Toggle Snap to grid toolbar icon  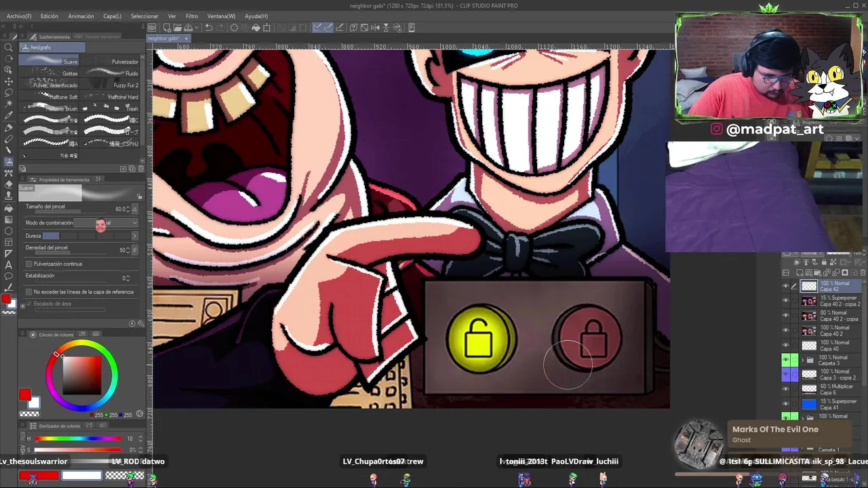(x=339, y=28)
